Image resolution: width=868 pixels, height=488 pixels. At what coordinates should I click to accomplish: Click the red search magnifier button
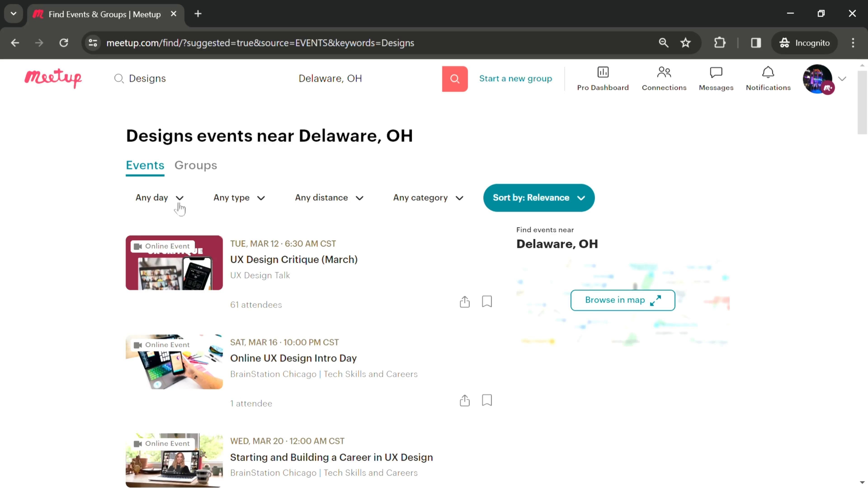tap(455, 79)
